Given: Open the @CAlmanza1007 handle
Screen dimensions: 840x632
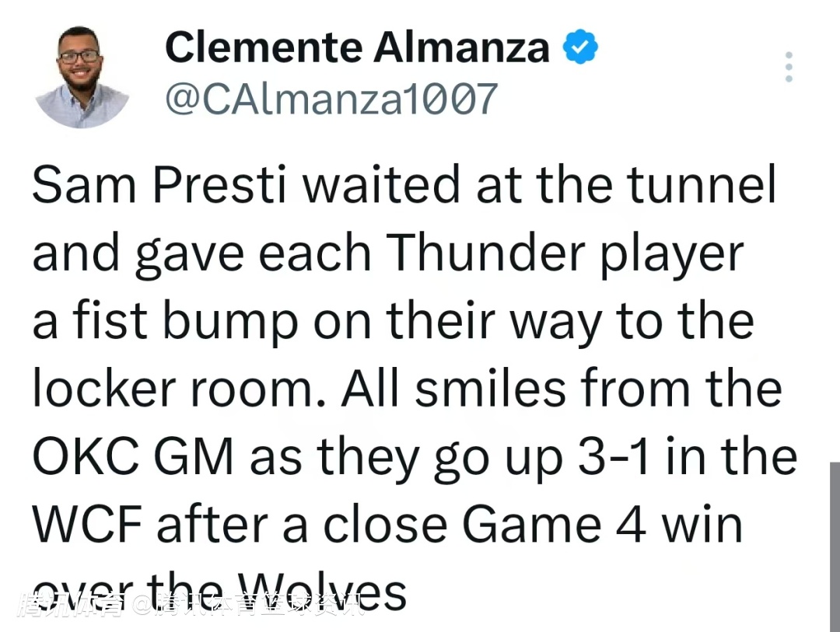Looking at the screenshot, I should click(331, 99).
